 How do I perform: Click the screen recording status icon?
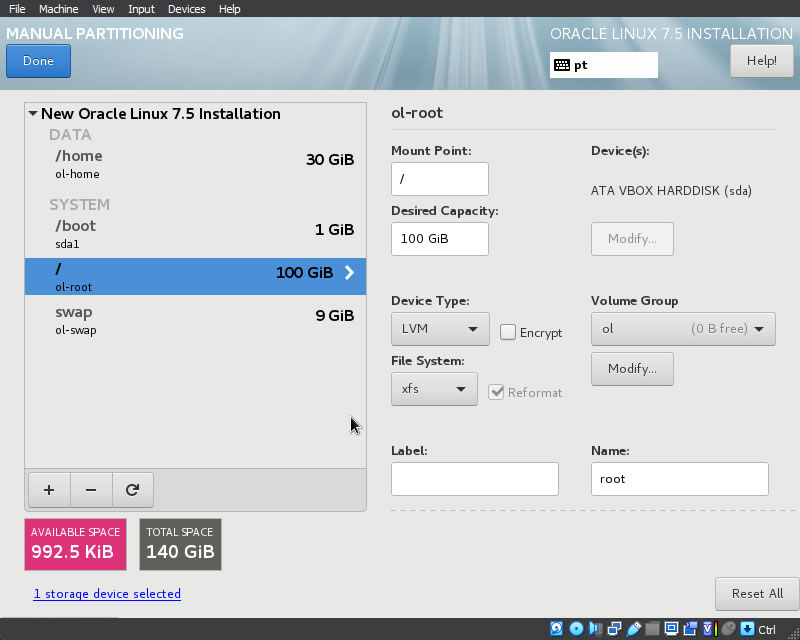point(691,629)
